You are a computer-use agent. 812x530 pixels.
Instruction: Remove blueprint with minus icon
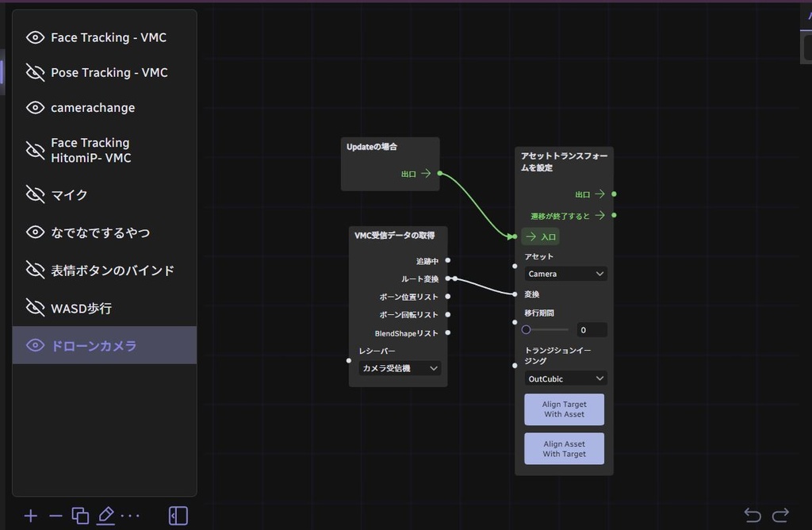pos(56,516)
